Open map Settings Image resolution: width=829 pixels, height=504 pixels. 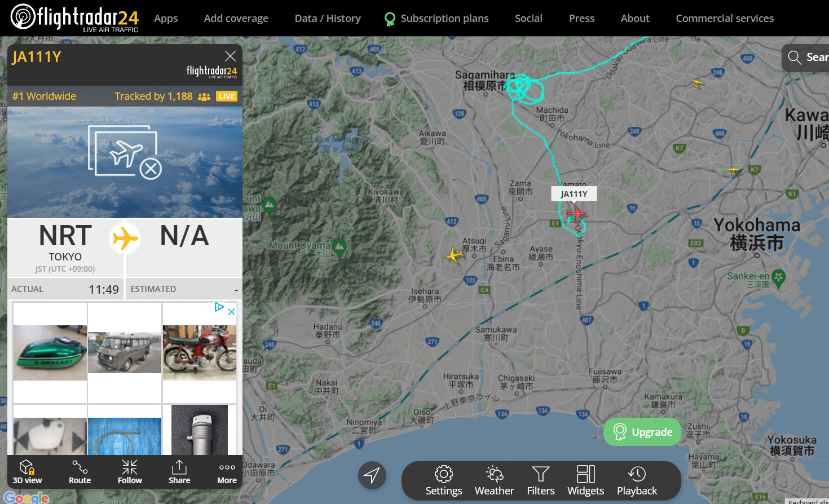[444, 481]
